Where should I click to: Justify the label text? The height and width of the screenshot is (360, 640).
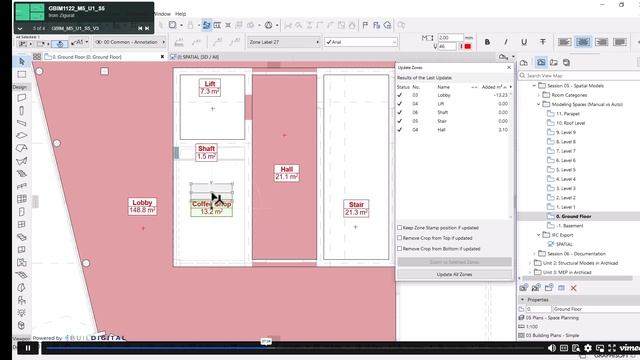coord(620,42)
